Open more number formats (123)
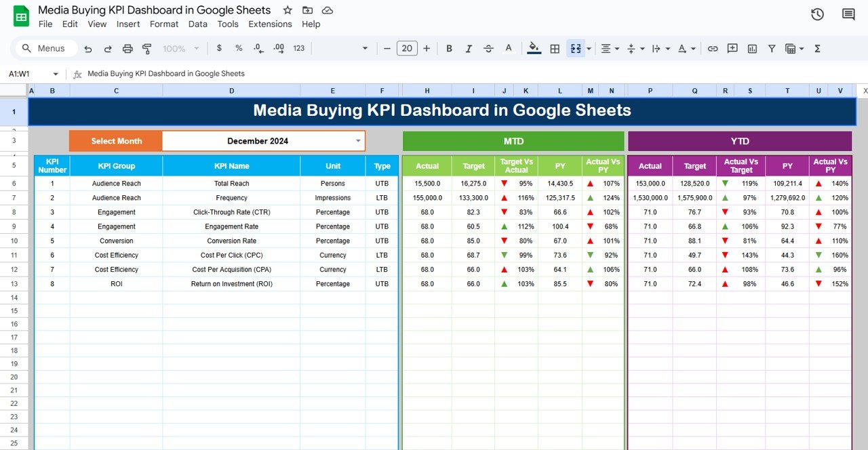 tap(299, 48)
